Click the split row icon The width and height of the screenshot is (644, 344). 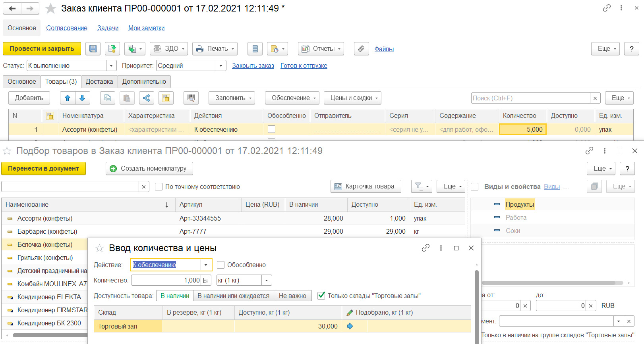pyautogui.click(x=147, y=98)
